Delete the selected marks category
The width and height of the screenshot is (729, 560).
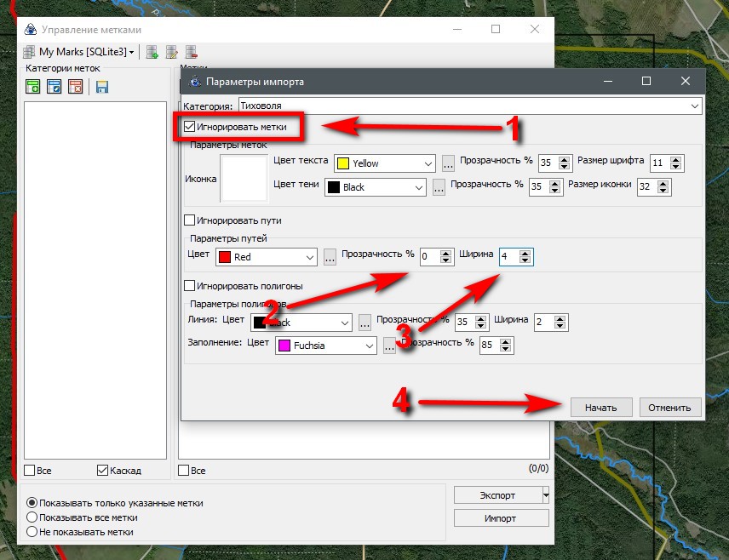(75, 87)
